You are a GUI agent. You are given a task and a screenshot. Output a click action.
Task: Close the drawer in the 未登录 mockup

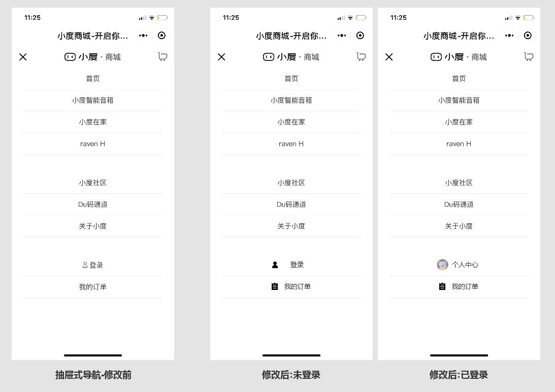point(221,57)
